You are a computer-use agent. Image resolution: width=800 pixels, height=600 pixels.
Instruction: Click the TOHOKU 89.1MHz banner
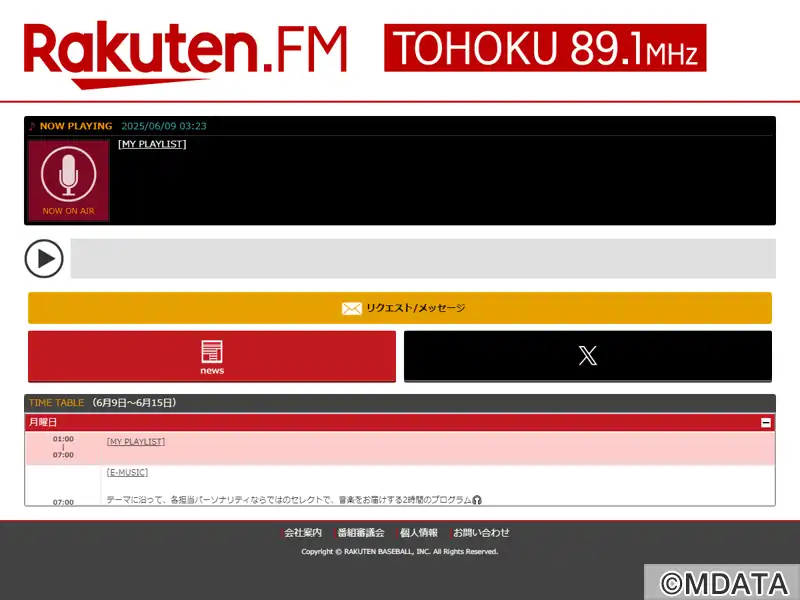(545, 48)
